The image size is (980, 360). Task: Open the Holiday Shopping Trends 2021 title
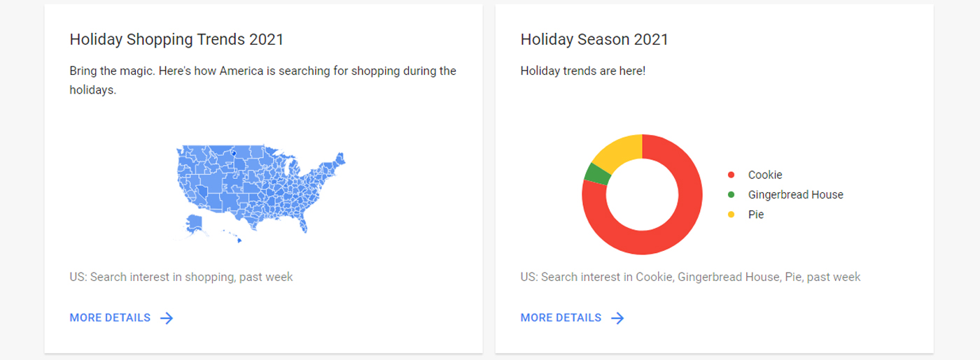pos(176,39)
